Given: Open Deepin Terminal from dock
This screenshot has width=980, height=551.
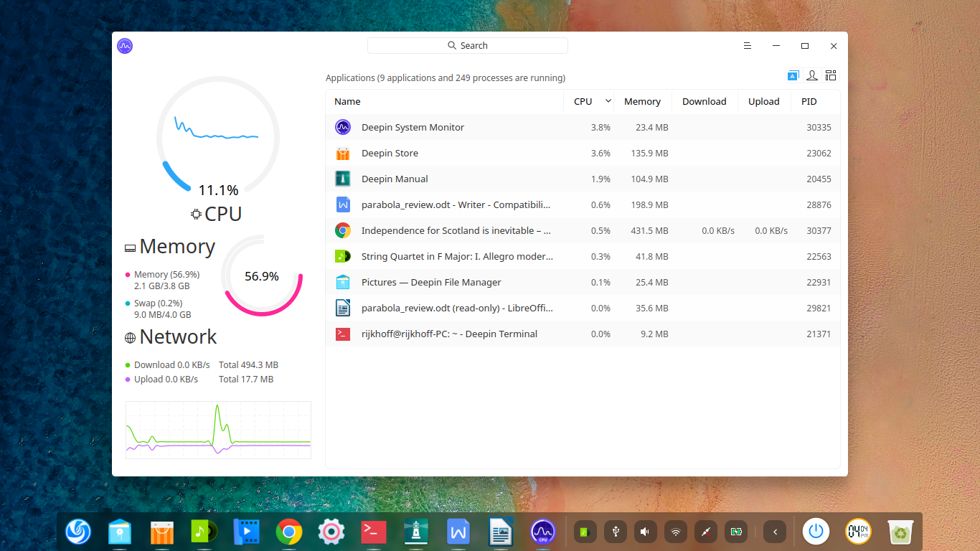Looking at the screenshot, I should click(x=374, y=532).
